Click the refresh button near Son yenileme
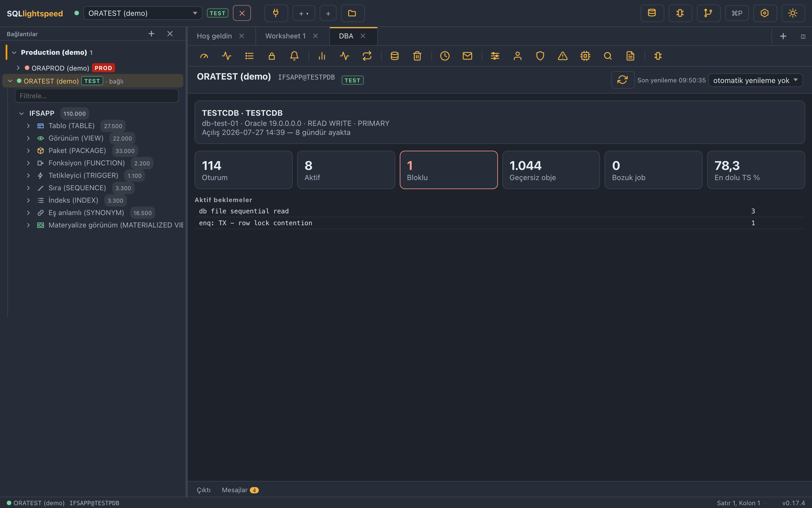The width and height of the screenshot is (812, 508). coord(623,80)
